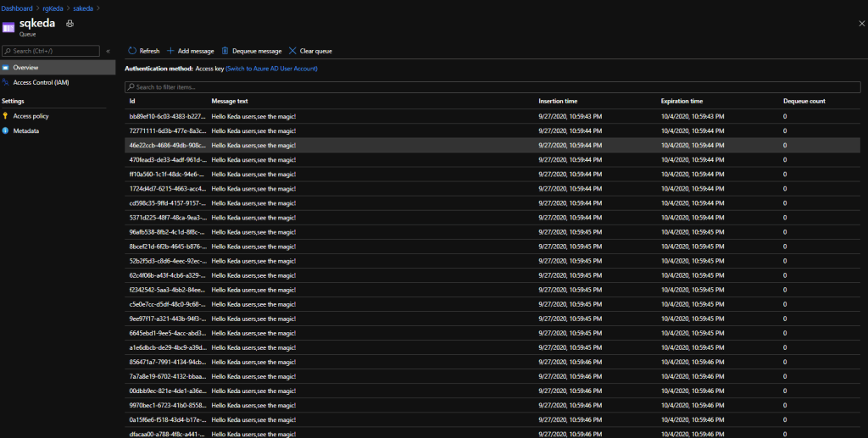Select message row 96afb538-8fb2-4c1d-8f8c
The width and height of the screenshot is (868, 438).
pyautogui.click(x=492, y=232)
